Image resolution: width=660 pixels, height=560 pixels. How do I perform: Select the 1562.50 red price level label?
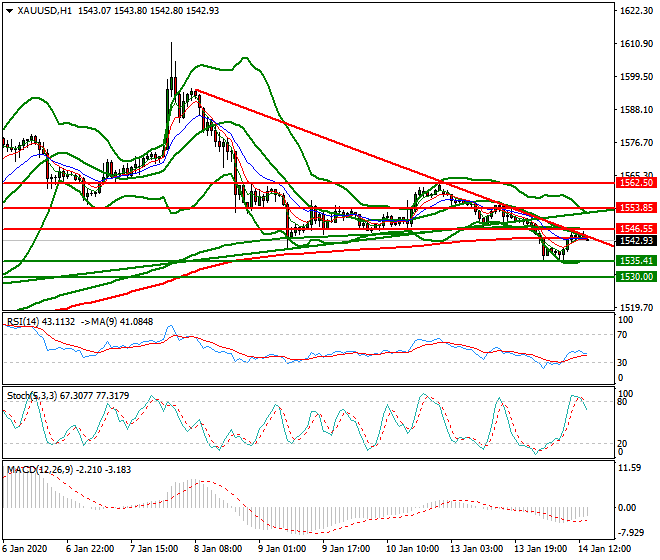[636, 183]
